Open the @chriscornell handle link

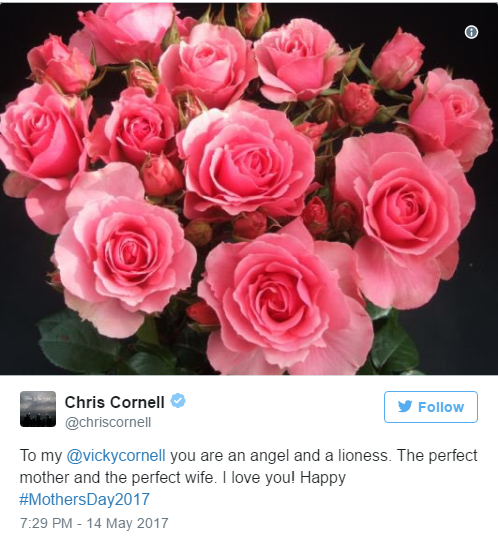pyautogui.click(x=108, y=423)
